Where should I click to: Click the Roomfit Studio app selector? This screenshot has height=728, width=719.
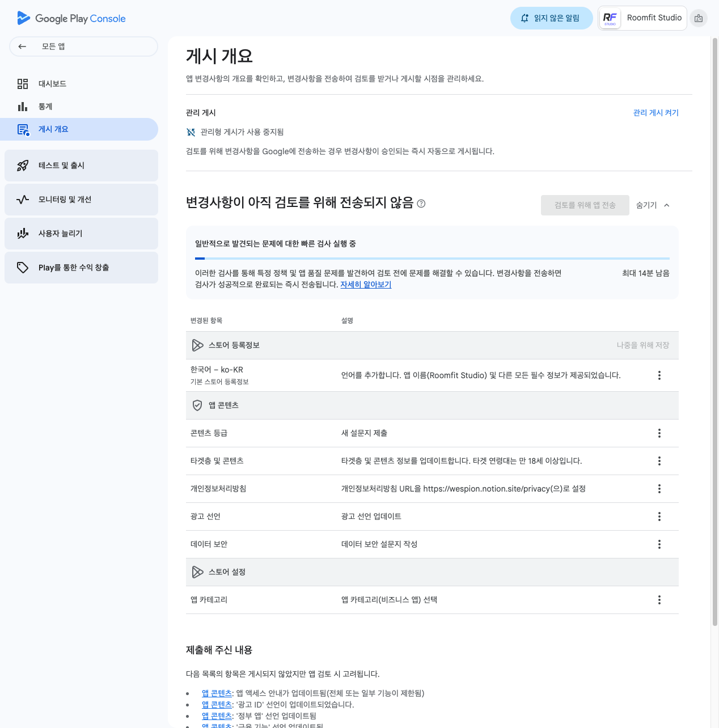point(642,18)
